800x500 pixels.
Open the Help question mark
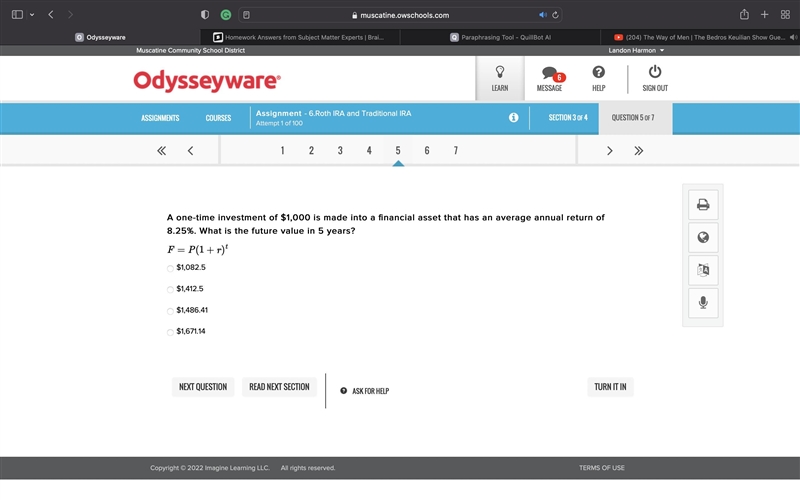(598, 79)
